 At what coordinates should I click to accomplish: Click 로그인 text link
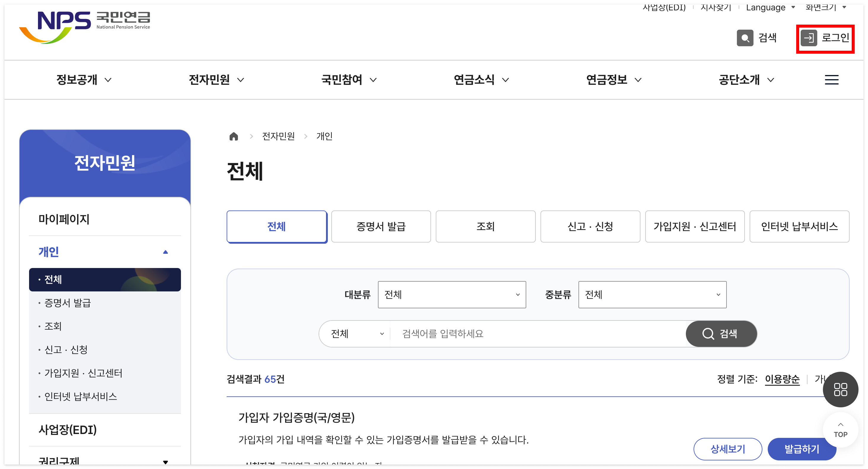(x=835, y=38)
